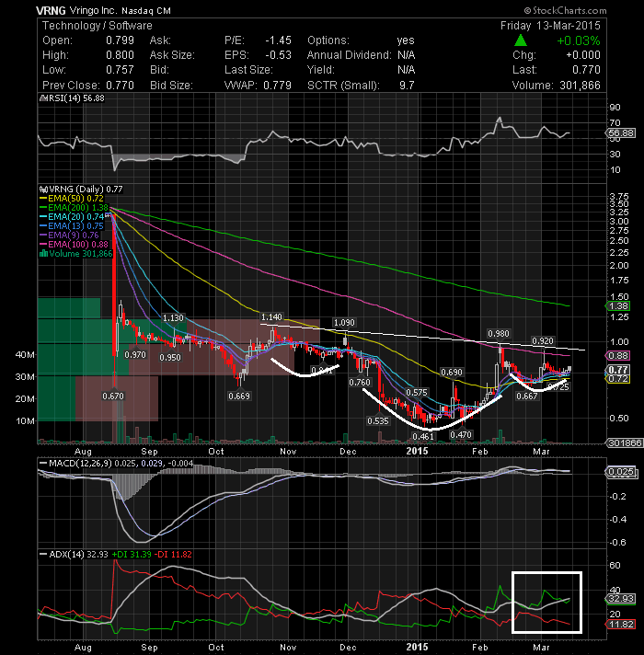Image resolution: width=644 pixels, height=655 pixels.
Task: Click the 0.980 price high label
Action: click(499, 333)
